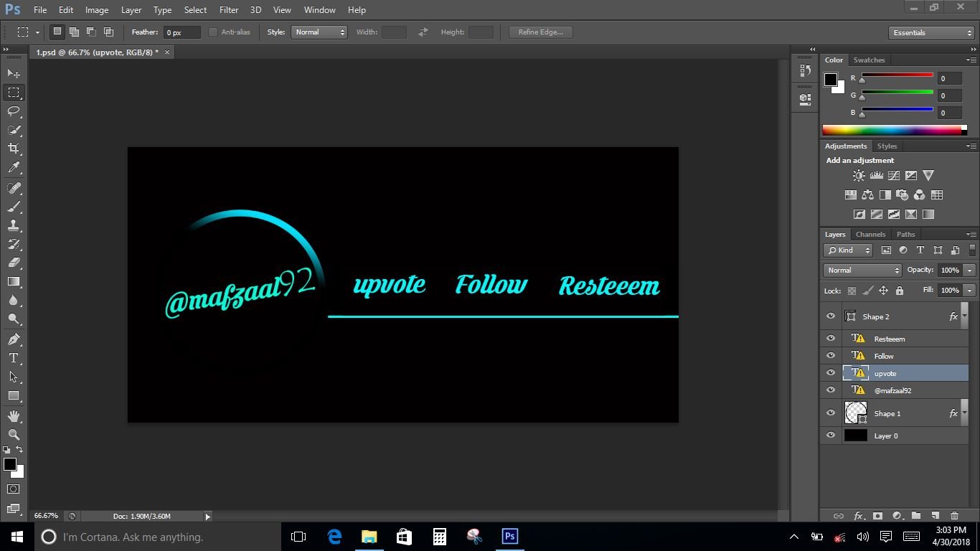Toggle lock transparent pixels

click(x=852, y=291)
